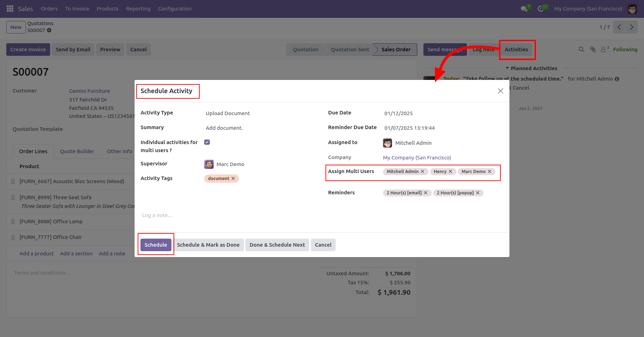Open the Activities chatter button
The image size is (644, 337).
coord(516,50)
